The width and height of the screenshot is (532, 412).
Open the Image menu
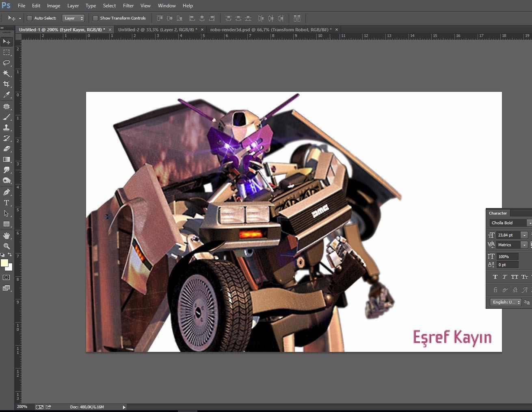tap(54, 6)
